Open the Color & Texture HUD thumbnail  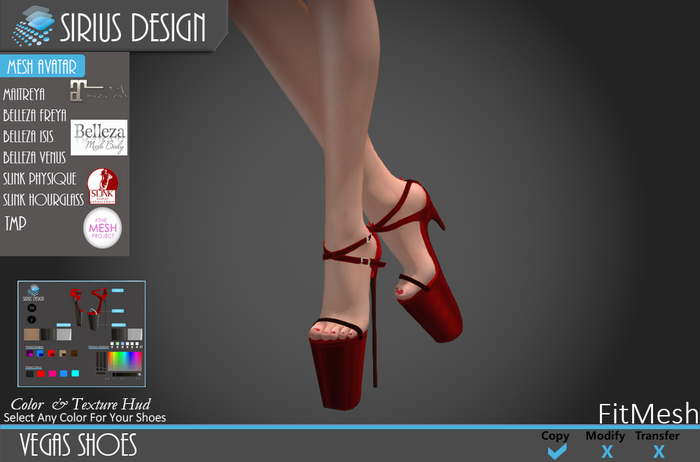(82, 334)
